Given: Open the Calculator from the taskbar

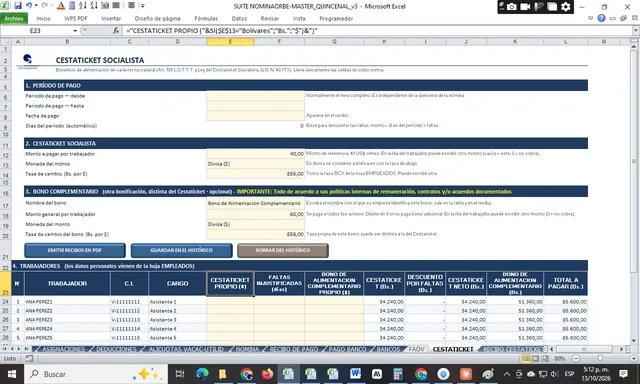Looking at the screenshot, I should click(x=398, y=374).
